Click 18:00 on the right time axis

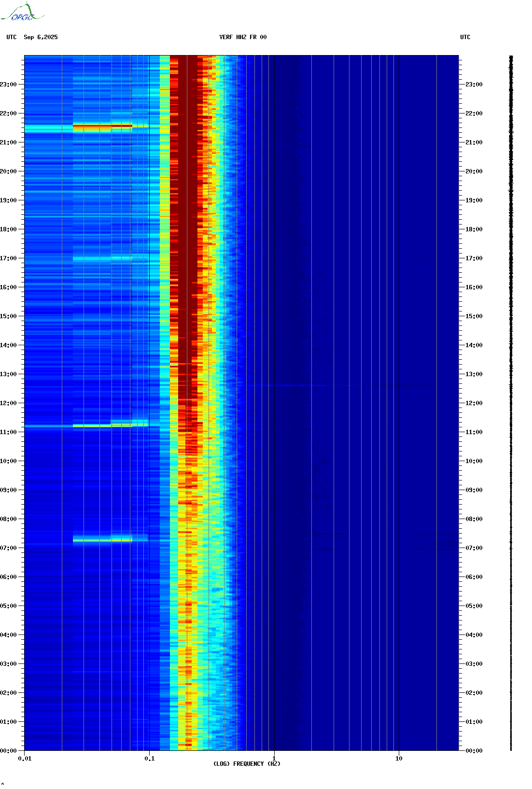point(474,229)
